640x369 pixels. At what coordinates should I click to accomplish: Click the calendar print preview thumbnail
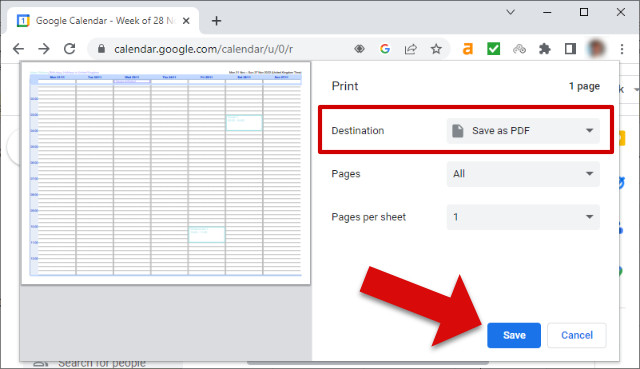coord(166,173)
